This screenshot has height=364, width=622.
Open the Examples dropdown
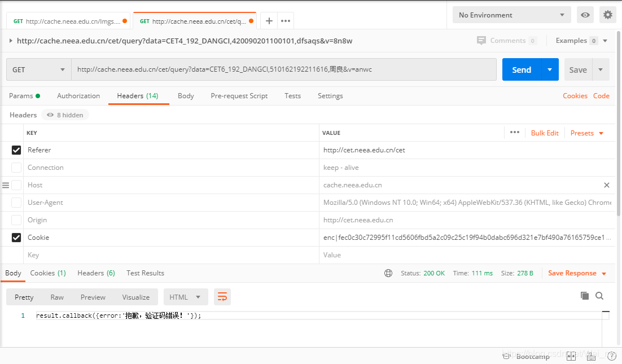[581, 41]
